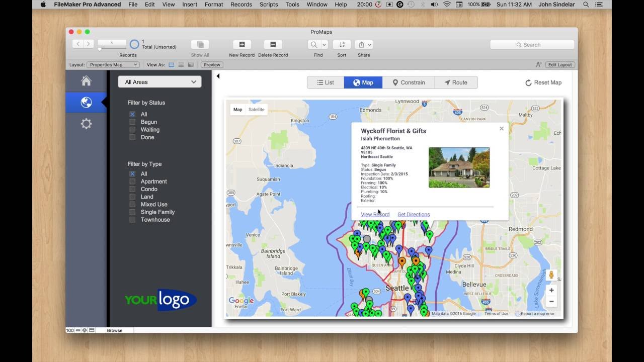
Task: Click the Terms of Use link
Action: point(496,314)
